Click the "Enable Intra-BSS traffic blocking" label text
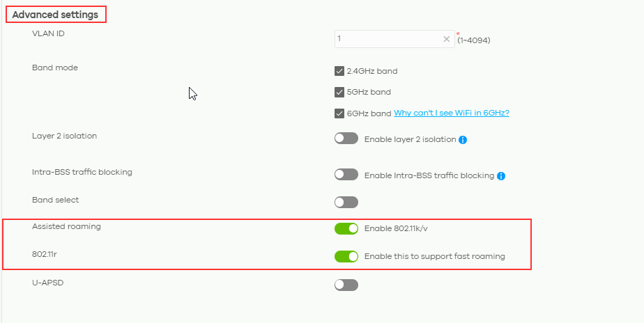The height and width of the screenshot is (323, 644). click(x=429, y=175)
